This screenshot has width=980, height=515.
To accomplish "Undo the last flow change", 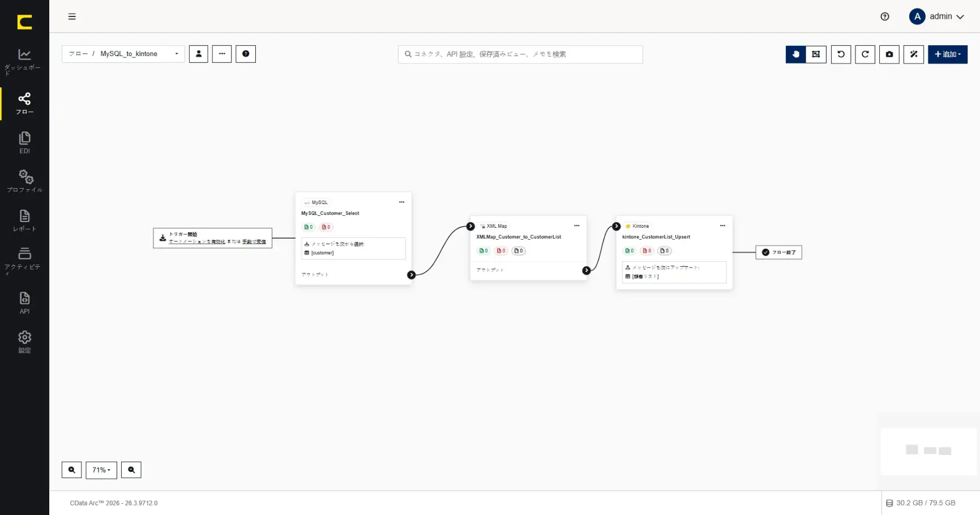I will pyautogui.click(x=841, y=54).
